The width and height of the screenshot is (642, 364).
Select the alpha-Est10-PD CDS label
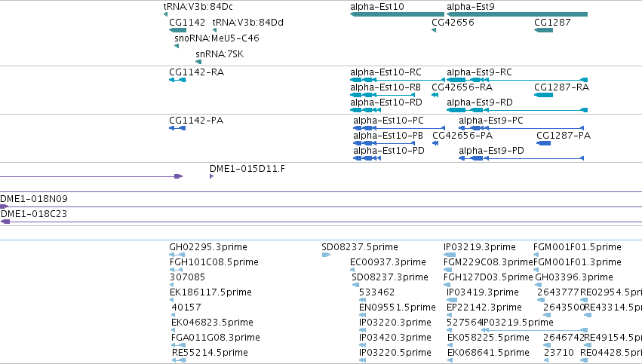point(389,151)
